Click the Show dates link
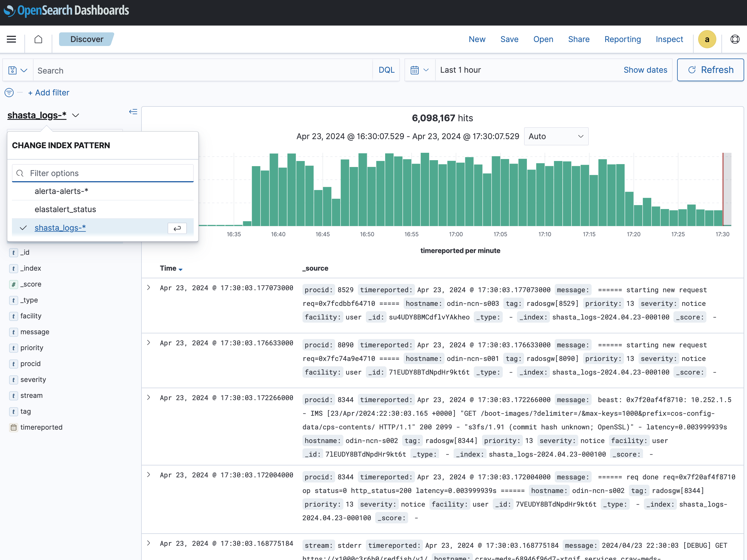 (645, 70)
